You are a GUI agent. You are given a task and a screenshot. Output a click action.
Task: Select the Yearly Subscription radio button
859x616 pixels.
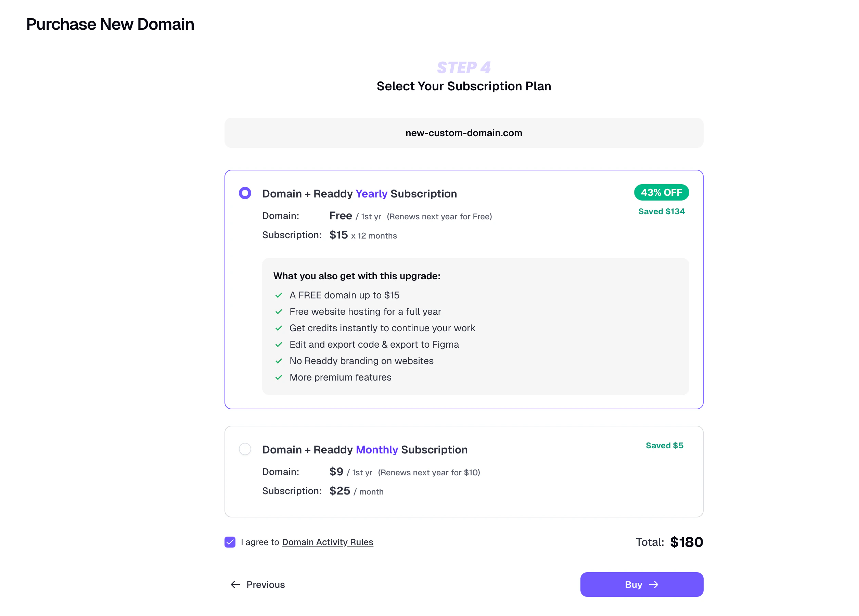[245, 193]
